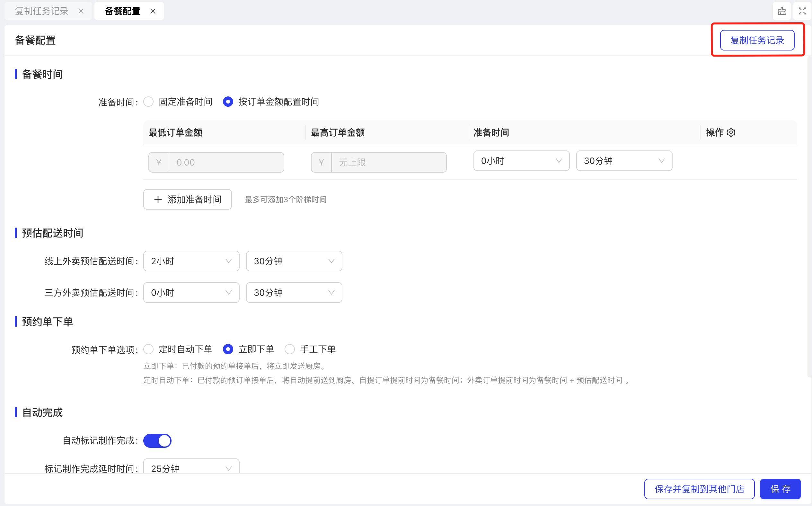Choose 立即下单 radio option

[x=228, y=349]
